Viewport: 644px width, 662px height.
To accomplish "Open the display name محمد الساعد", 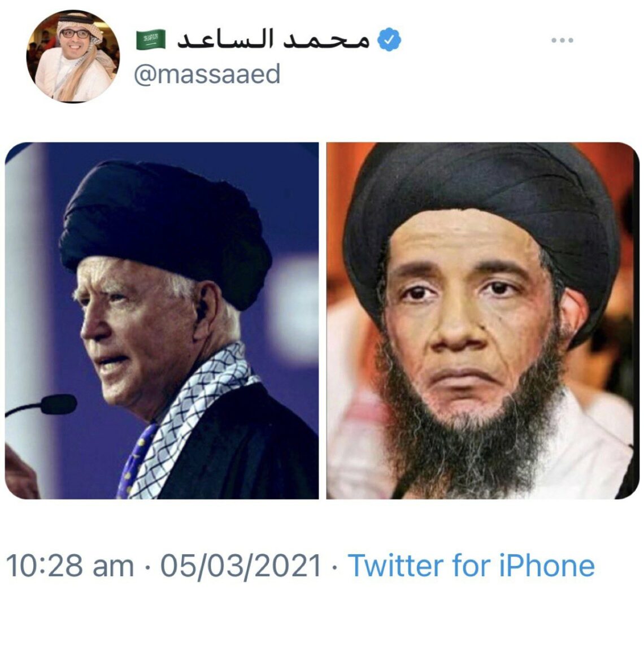I will (273, 40).
